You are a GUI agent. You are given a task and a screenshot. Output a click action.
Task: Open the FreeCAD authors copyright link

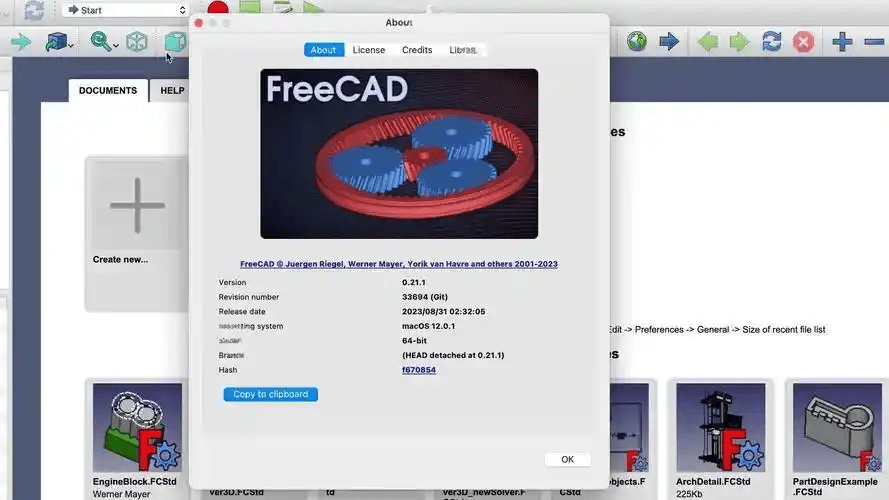point(399,264)
